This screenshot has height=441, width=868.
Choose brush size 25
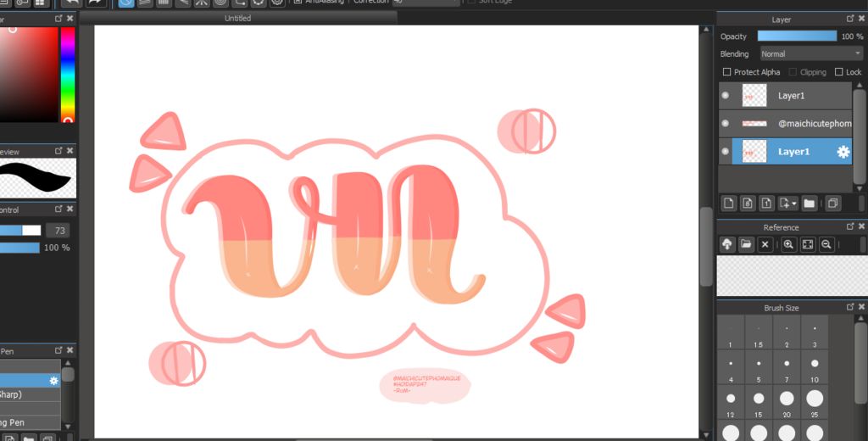pyautogui.click(x=815, y=402)
